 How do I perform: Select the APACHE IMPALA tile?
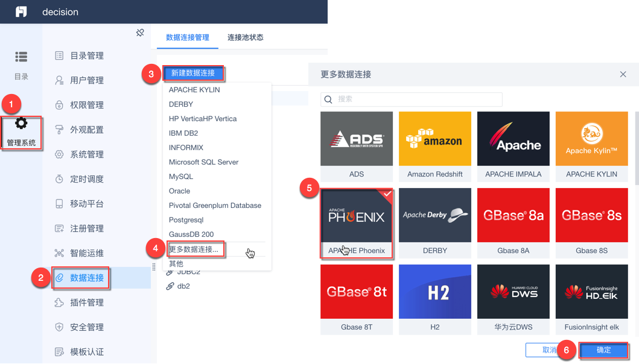point(513,146)
